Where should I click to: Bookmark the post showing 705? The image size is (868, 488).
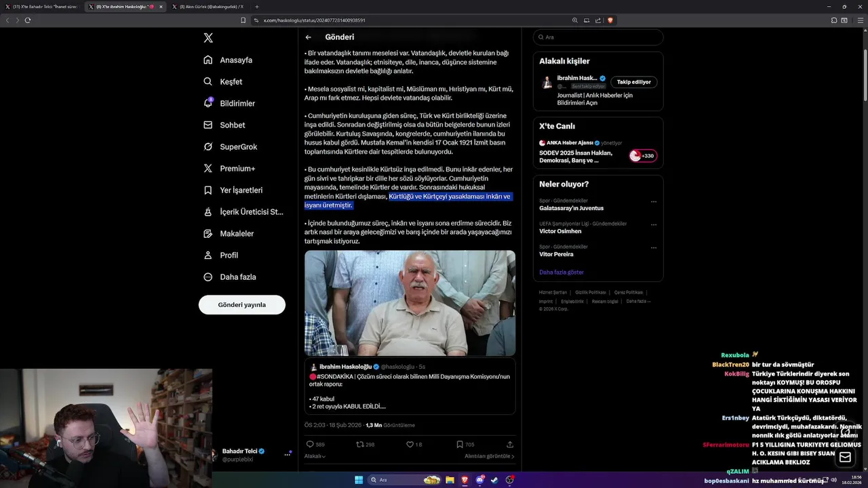pos(460,444)
